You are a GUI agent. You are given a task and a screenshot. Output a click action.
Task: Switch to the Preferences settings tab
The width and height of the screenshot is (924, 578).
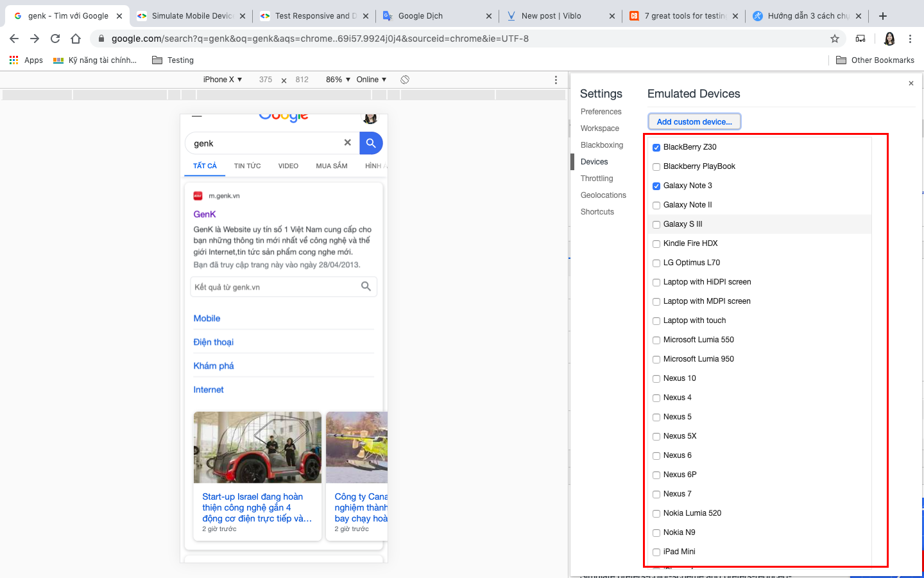pyautogui.click(x=601, y=112)
